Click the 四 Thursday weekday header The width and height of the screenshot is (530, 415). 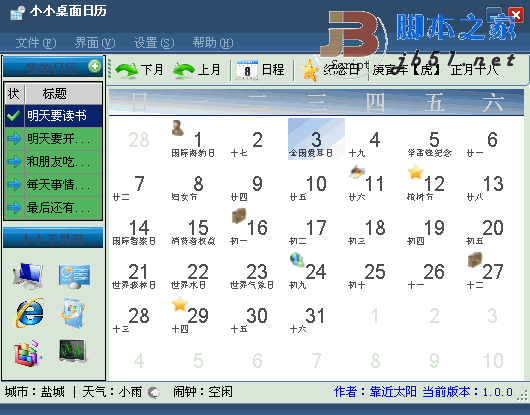375,103
